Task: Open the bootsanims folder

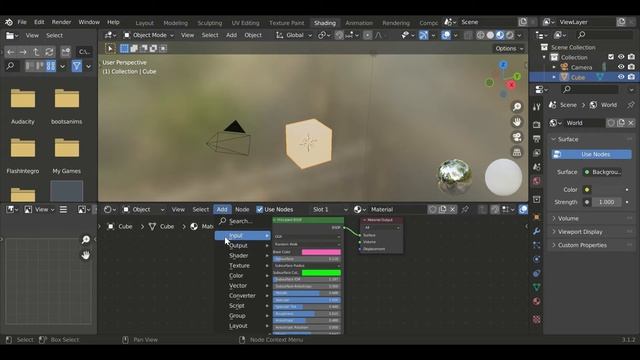Action: [x=67, y=106]
